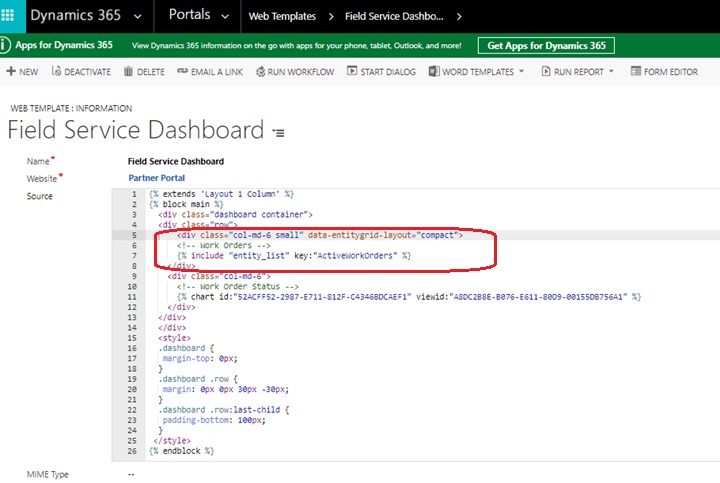Click the Email a Link chain icon
The image size is (720, 483).
tap(182, 71)
